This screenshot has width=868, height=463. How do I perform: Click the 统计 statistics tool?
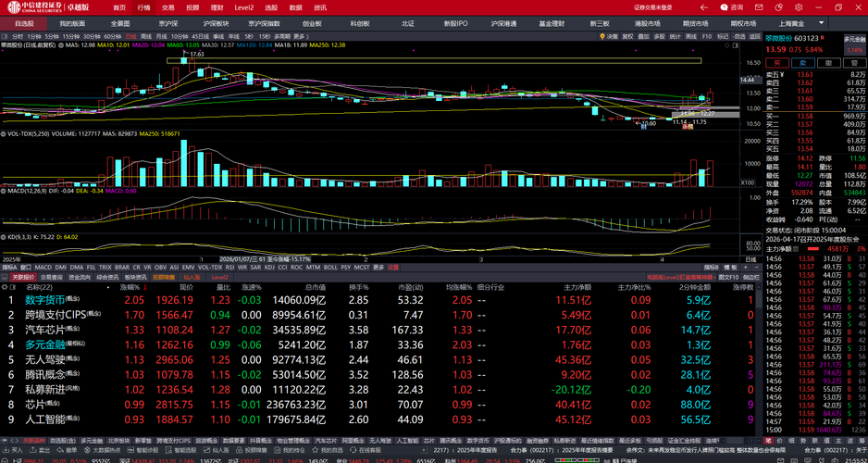coord(675,36)
